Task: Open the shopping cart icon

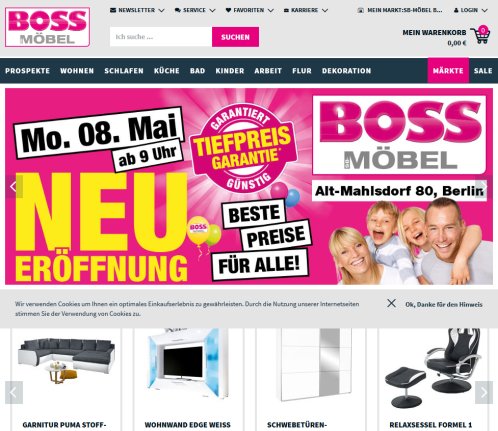Action: [480, 35]
